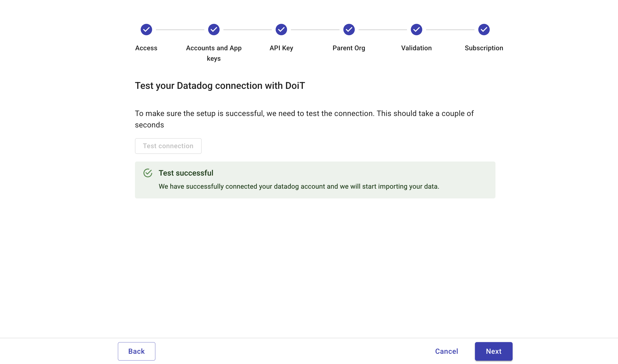
Task: Click the green success checkmark icon
Action: pos(148,173)
